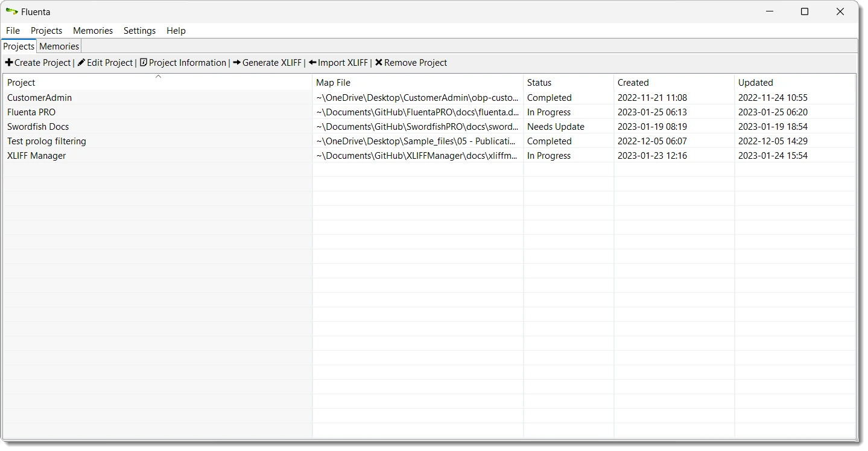Click In Progress status of XLIFF Manager
The height and width of the screenshot is (451, 868).
click(x=548, y=156)
